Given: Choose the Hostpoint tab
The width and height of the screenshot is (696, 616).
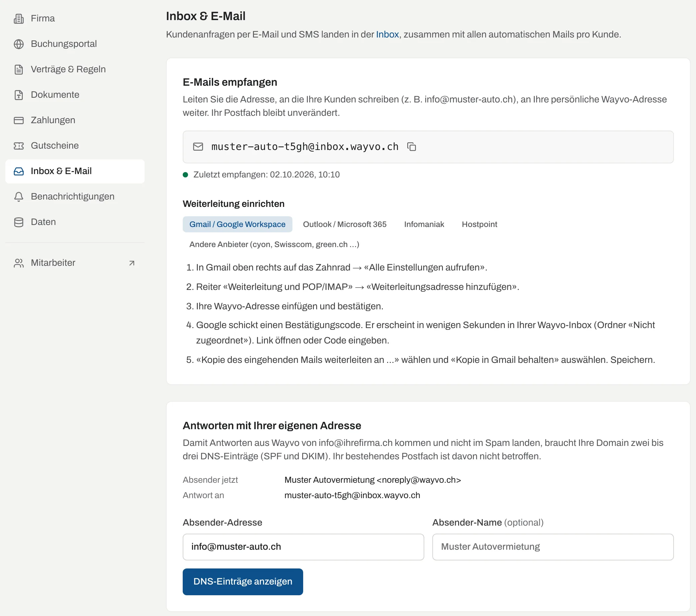Looking at the screenshot, I should click(x=480, y=224).
